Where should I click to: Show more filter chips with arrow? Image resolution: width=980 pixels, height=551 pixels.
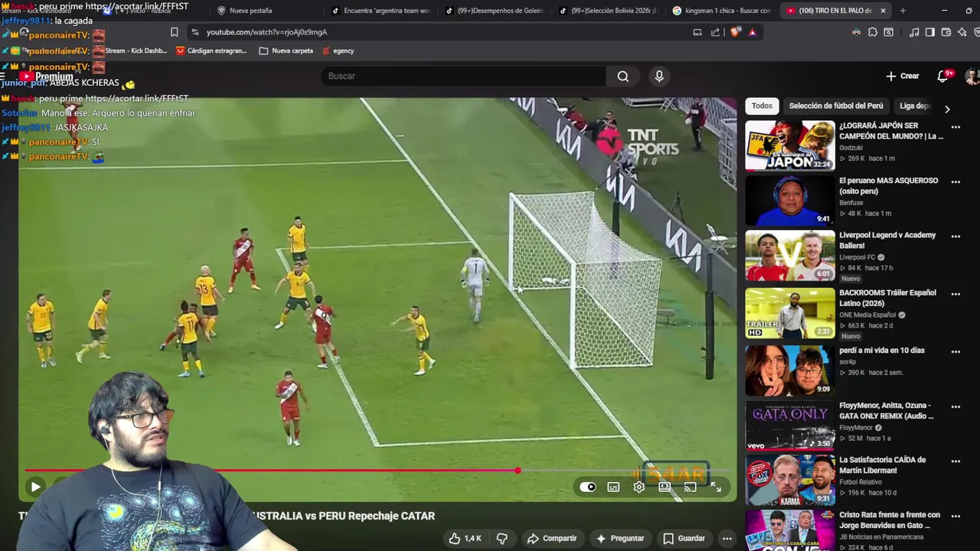(x=947, y=109)
